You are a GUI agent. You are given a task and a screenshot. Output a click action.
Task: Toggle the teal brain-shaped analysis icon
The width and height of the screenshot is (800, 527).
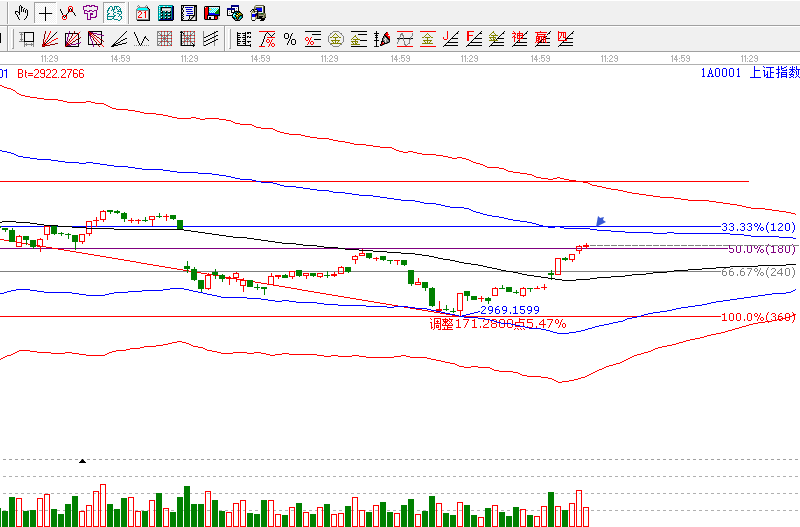tap(114, 13)
